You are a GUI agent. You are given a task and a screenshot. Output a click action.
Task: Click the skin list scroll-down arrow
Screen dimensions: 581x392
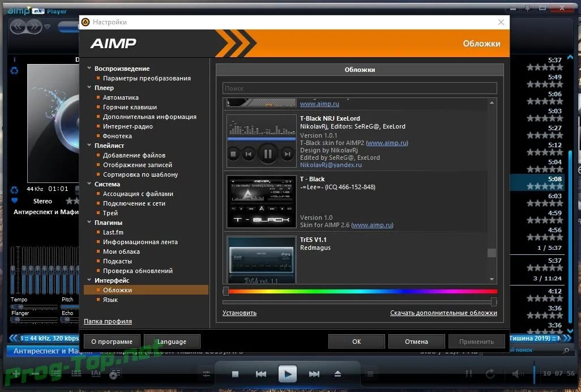[492, 279]
